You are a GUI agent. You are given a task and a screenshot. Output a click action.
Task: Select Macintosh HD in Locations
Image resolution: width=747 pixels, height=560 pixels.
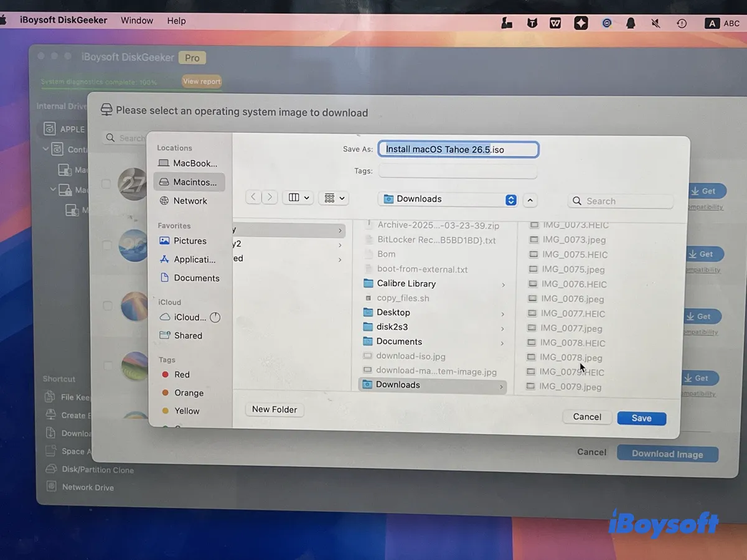click(189, 182)
